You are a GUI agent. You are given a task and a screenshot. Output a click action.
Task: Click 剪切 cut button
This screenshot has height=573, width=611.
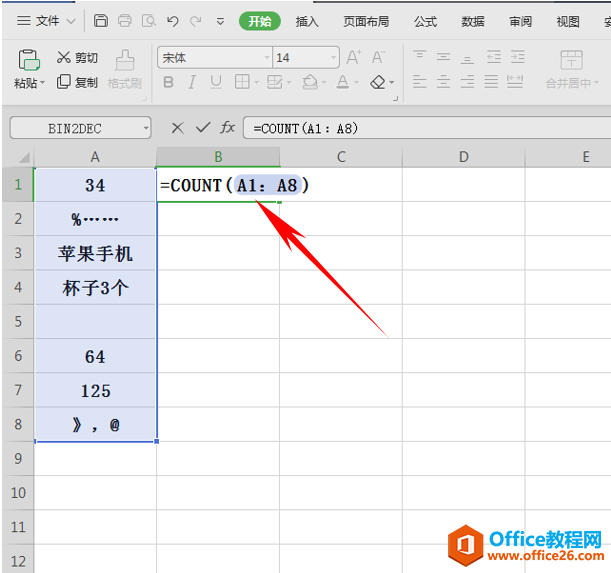(77, 58)
